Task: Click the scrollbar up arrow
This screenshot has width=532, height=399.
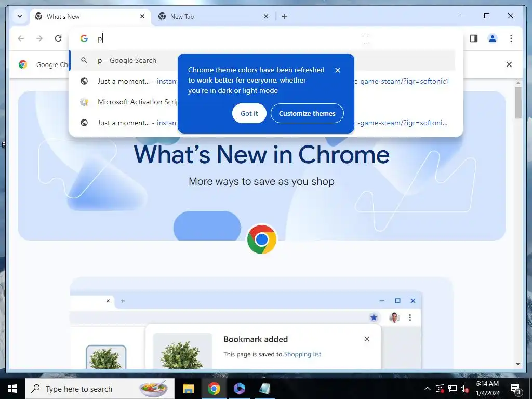Action: (x=518, y=83)
